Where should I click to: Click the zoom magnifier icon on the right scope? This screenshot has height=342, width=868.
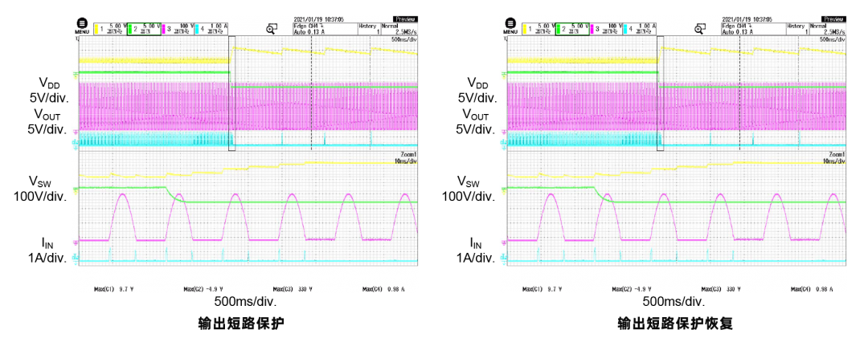click(x=700, y=28)
